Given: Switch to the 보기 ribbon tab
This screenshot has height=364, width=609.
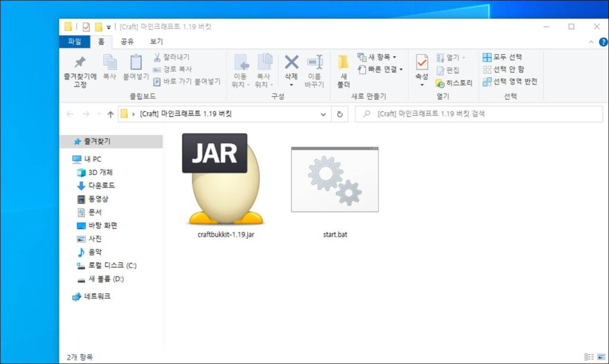Looking at the screenshot, I should [156, 42].
